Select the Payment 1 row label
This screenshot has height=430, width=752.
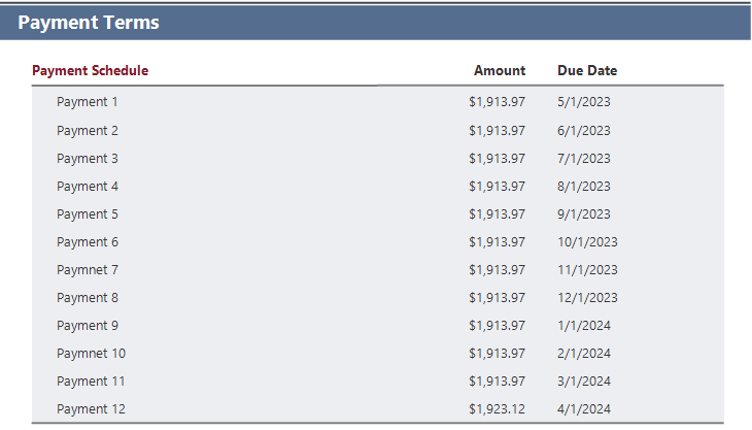point(87,102)
